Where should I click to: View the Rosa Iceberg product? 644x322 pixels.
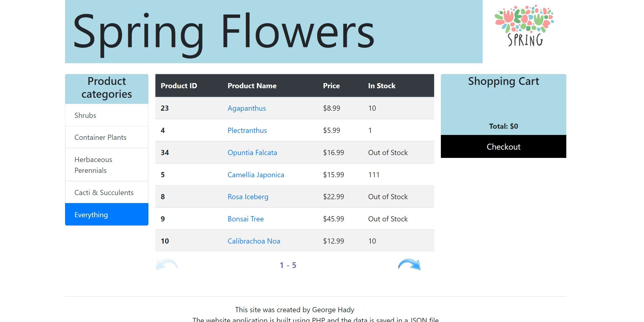pyautogui.click(x=248, y=197)
